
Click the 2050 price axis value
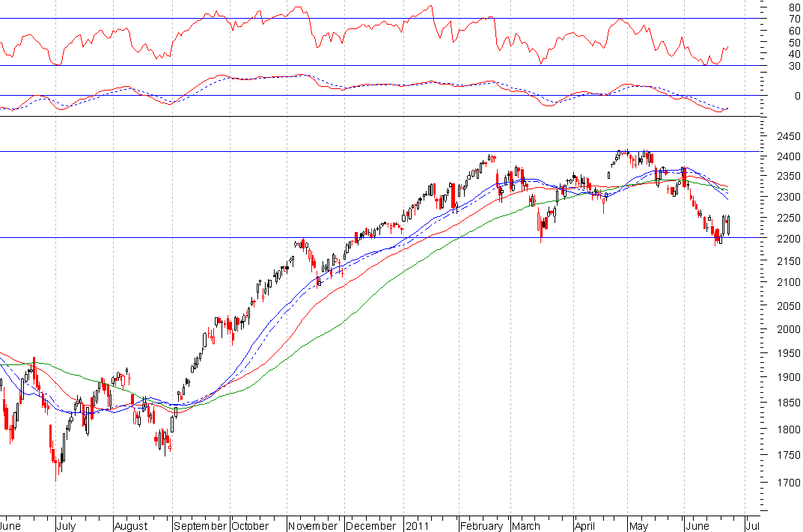click(x=788, y=306)
